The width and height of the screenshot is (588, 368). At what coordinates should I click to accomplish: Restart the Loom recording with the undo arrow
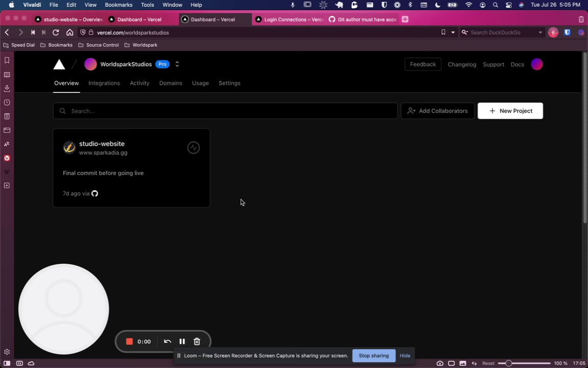pyautogui.click(x=167, y=341)
